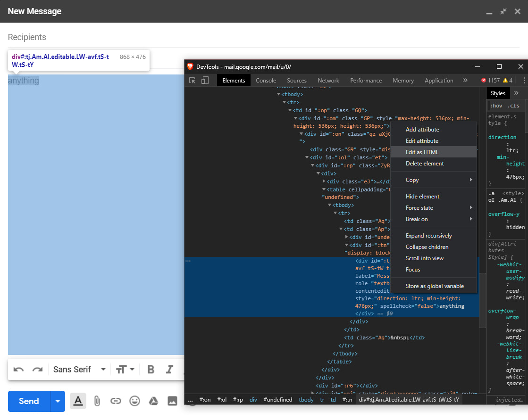Minimize the New Message compose window

pos(489,13)
